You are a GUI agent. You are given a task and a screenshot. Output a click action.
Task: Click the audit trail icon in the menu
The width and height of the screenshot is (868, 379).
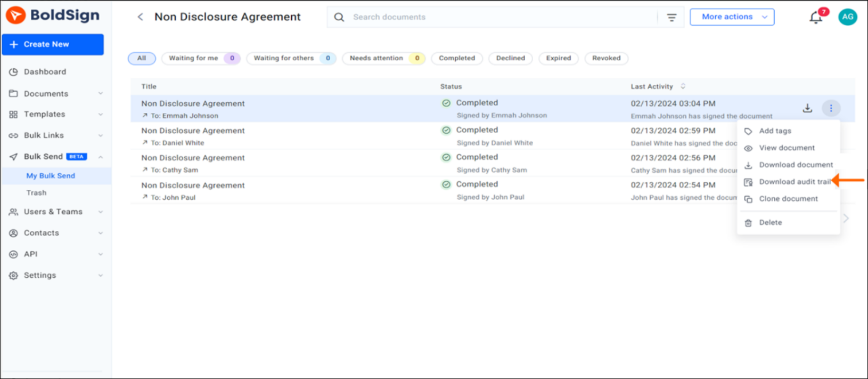(748, 182)
